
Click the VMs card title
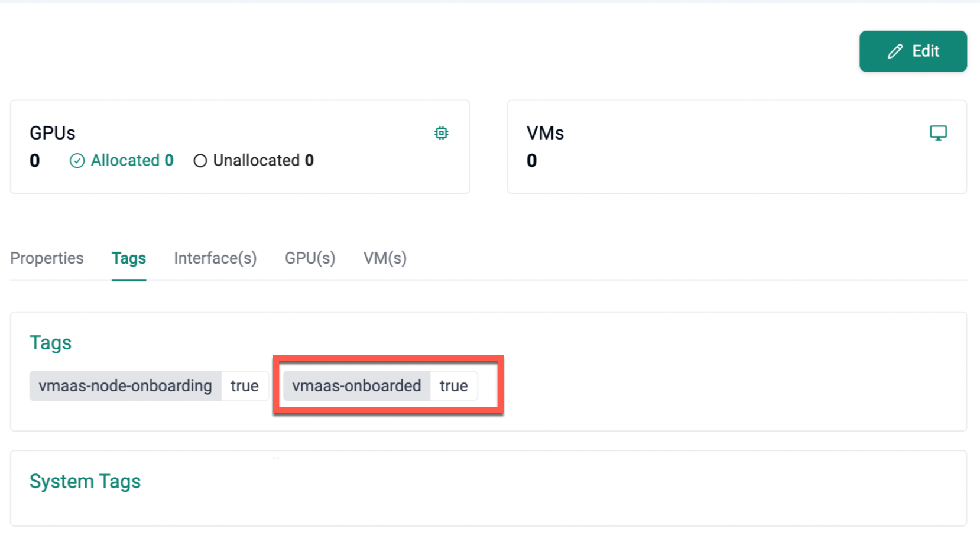[545, 133]
